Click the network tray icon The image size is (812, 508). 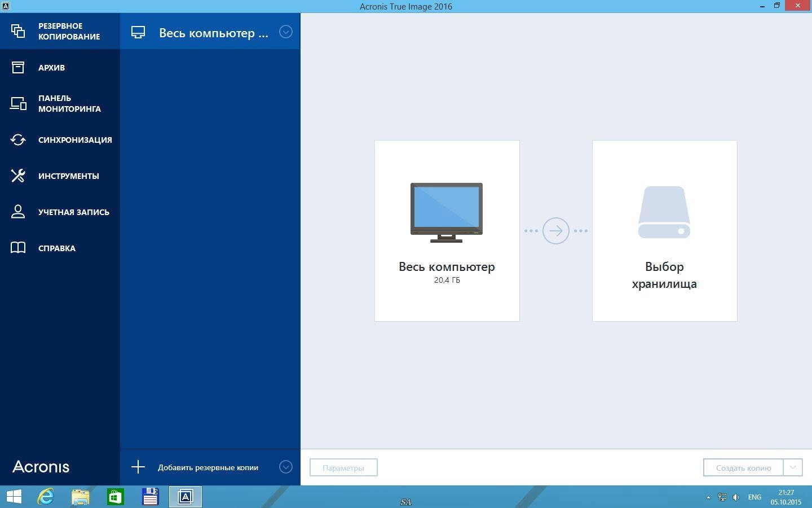tap(722, 497)
